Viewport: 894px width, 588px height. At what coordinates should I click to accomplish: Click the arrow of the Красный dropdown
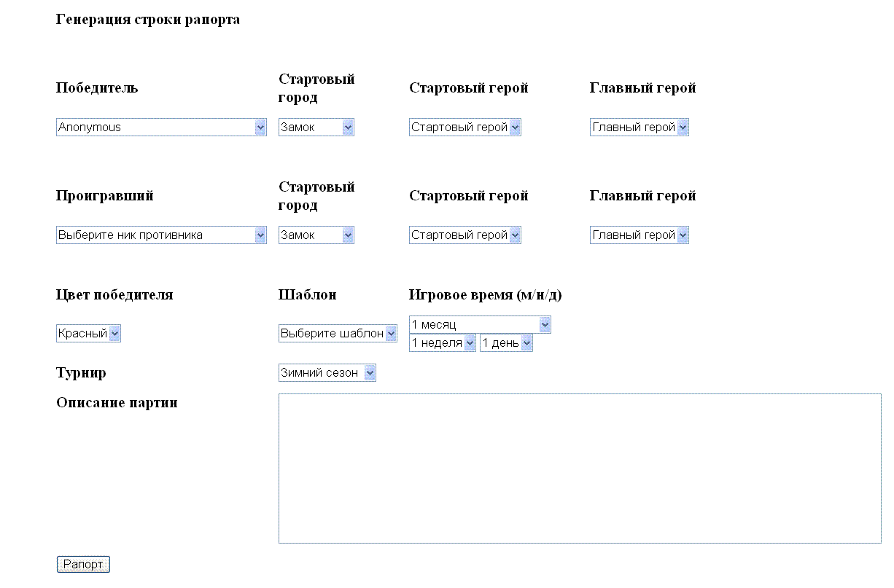tap(114, 334)
